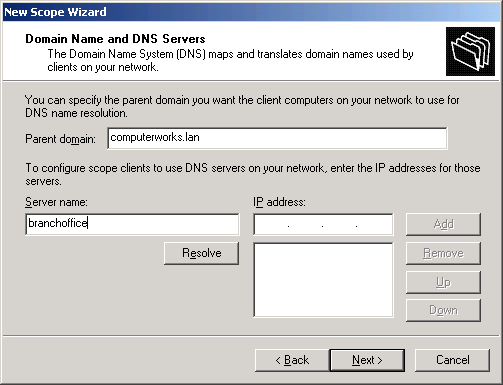This screenshot has width=503, height=385.
Task: Go back with the Back button
Action: (x=292, y=360)
